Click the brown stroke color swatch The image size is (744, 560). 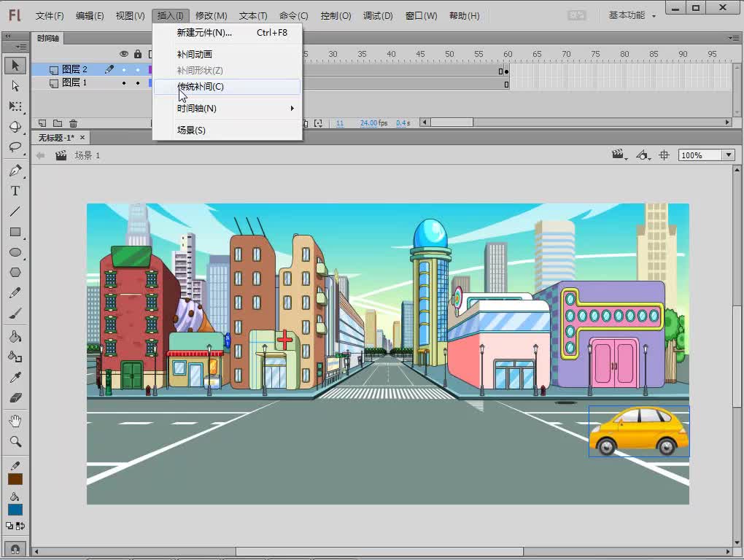pyautogui.click(x=15, y=479)
